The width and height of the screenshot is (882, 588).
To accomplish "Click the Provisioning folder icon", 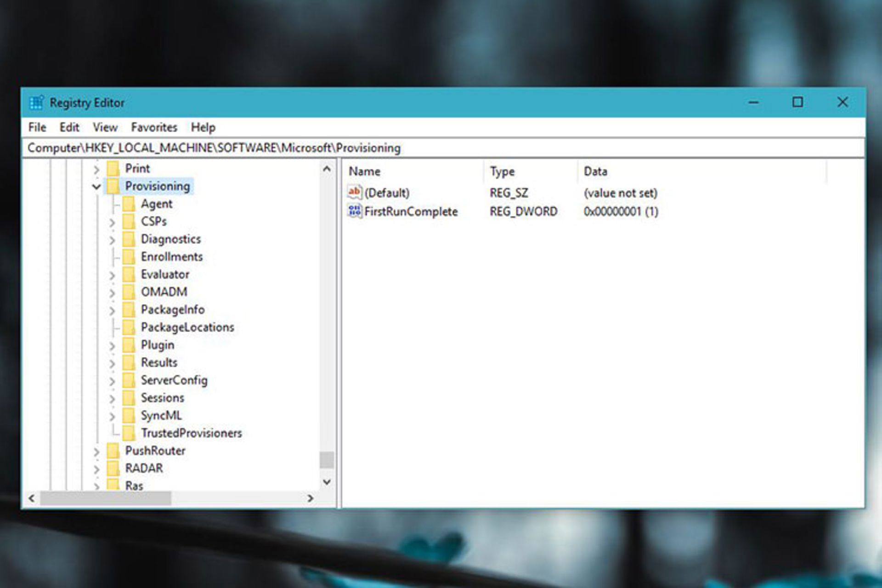I will tap(113, 186).
